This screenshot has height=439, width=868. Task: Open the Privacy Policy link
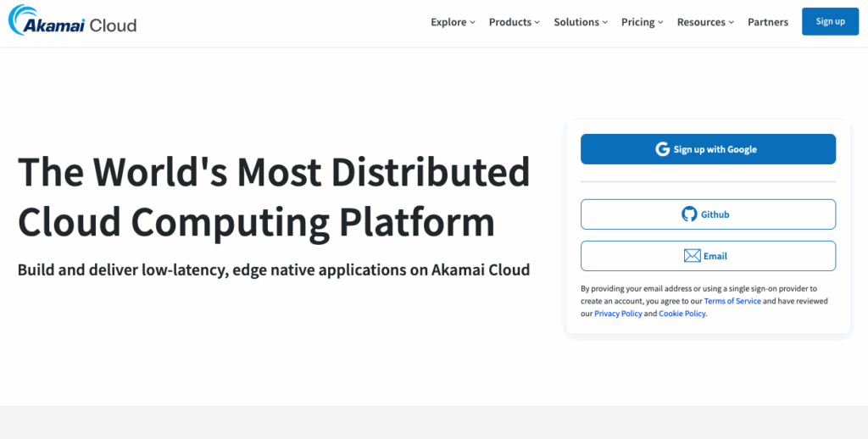tap(618, 314)
